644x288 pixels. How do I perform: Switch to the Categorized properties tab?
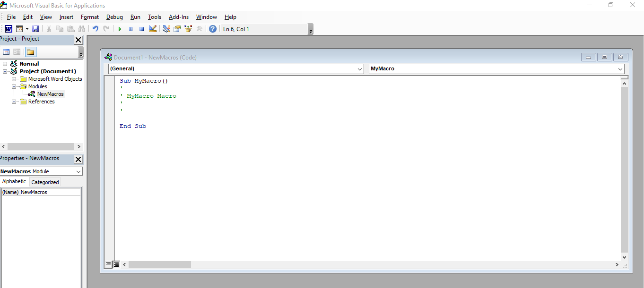(45, 182)
